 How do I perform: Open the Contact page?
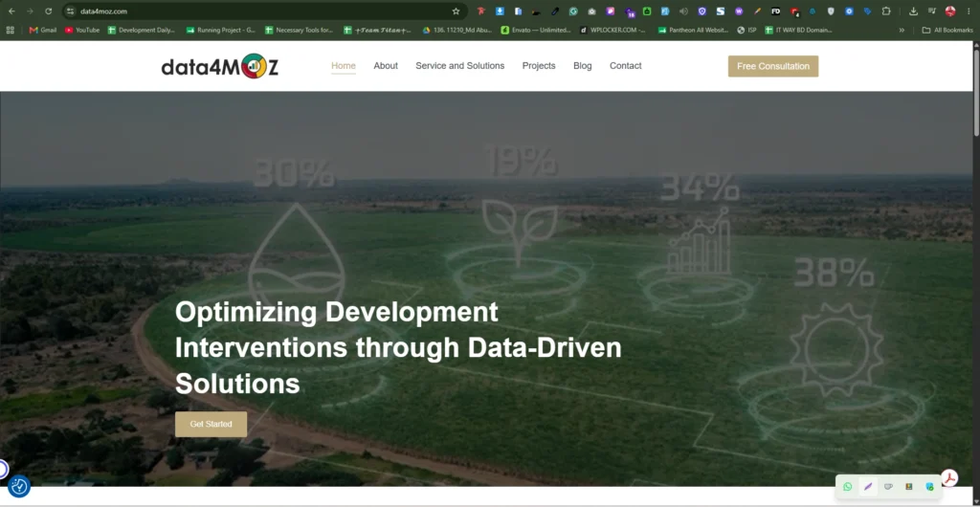click(x=626, y=66)
